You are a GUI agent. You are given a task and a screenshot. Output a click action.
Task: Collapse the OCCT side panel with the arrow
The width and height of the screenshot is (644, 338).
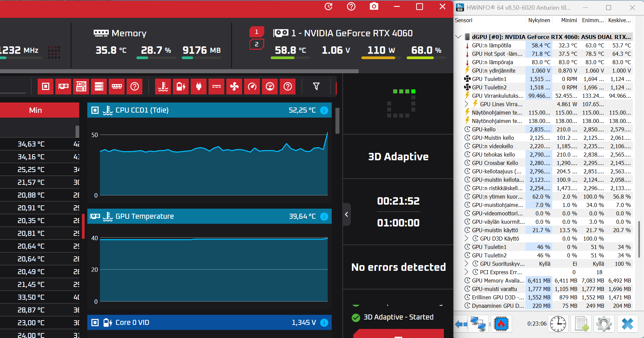[x=347, y=214]
